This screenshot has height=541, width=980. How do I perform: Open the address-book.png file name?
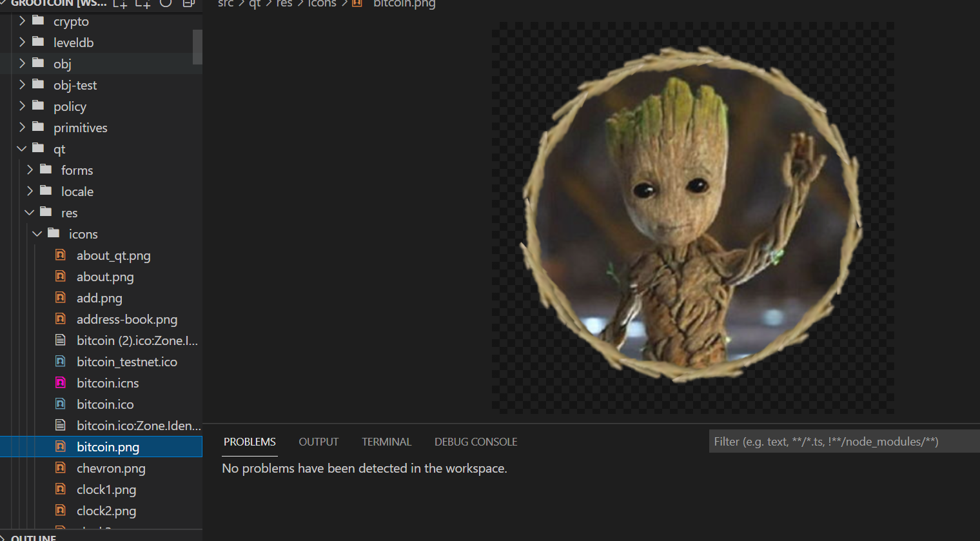point(127,319)
